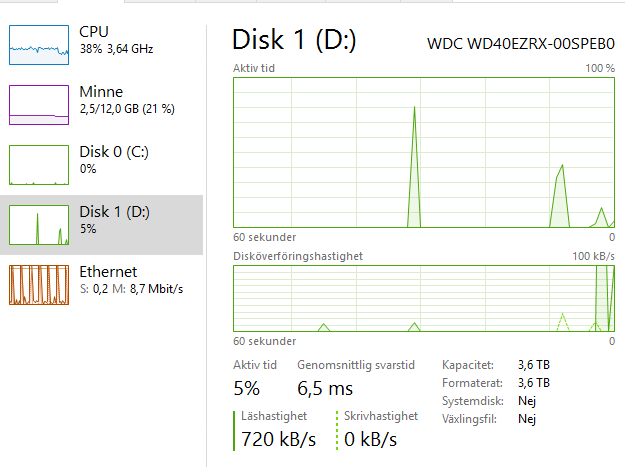Click the Disk 1 (D:) sidebar graph thumbnail
The image size is (625, 473).
tap(37, 225)
